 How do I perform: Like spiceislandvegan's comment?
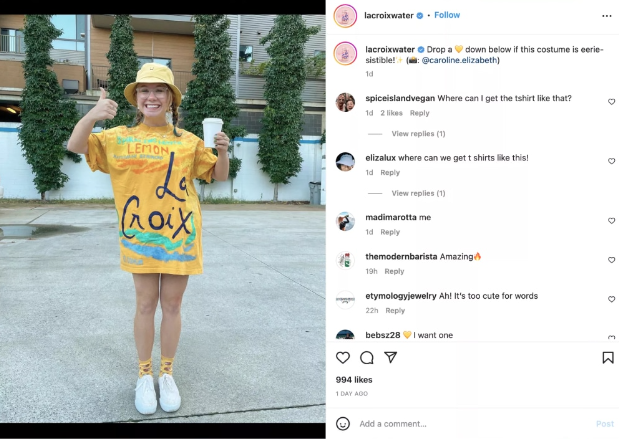(x=611, y=102)
